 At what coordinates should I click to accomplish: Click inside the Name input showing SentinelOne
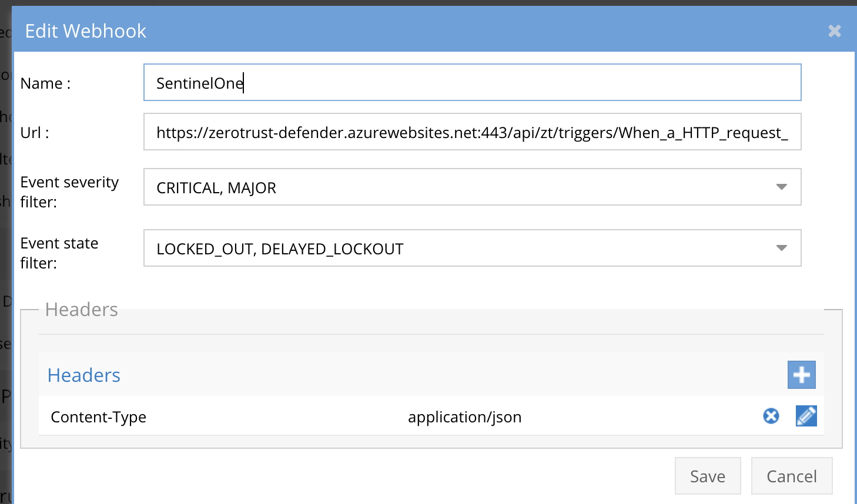coord(470,82)
